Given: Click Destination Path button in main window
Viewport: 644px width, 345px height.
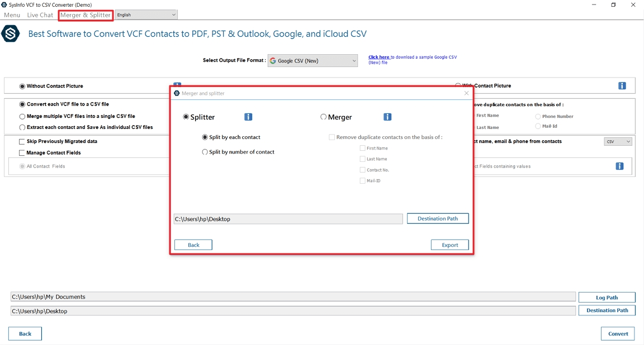Looking at the screenshot, I should 607,310.
